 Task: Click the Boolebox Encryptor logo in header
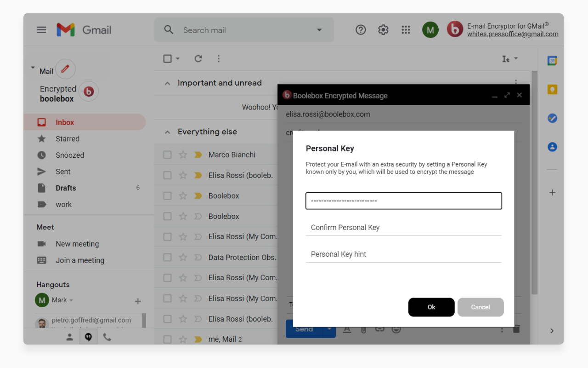click(x=455, y=30)
